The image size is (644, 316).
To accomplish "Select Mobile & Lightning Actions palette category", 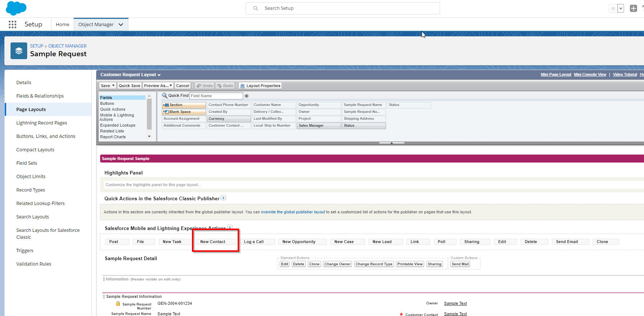I will pos(117,117).
